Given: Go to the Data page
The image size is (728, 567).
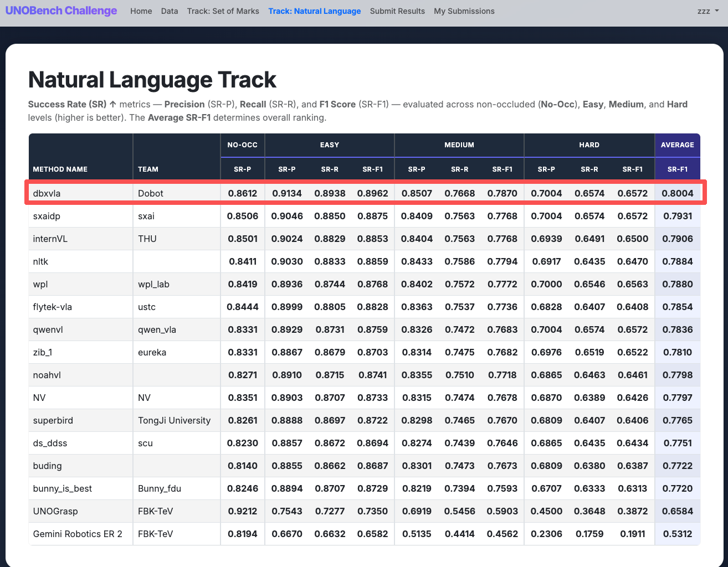Looking at the screenshot, I should (x=170, y=11).
